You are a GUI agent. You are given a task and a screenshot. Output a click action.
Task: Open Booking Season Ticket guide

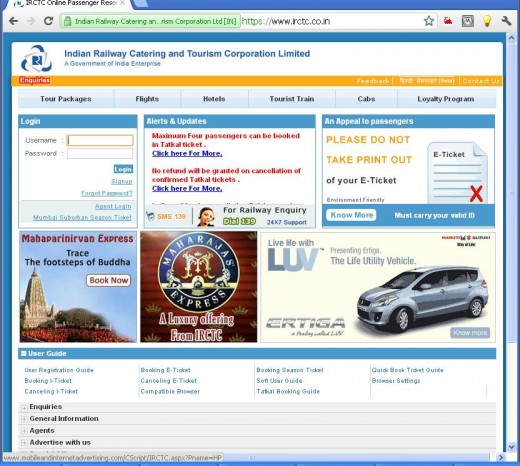point(290,370)
